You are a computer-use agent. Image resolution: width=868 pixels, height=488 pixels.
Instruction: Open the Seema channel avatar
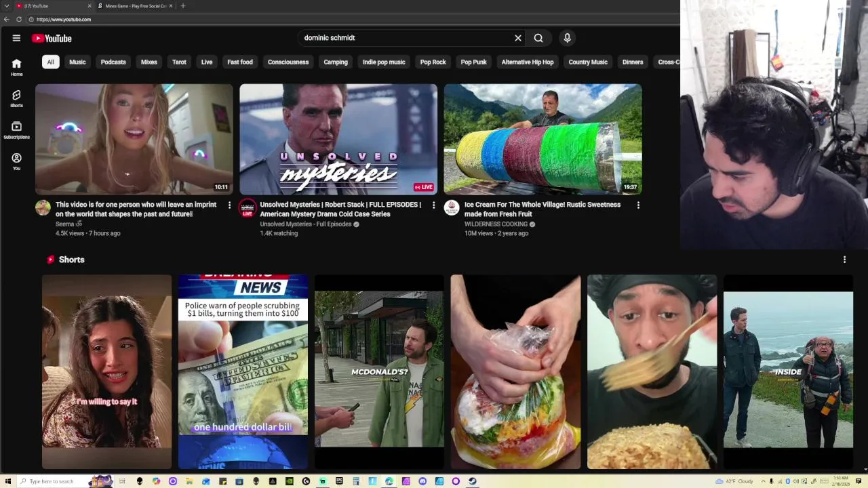coord(43,208)
